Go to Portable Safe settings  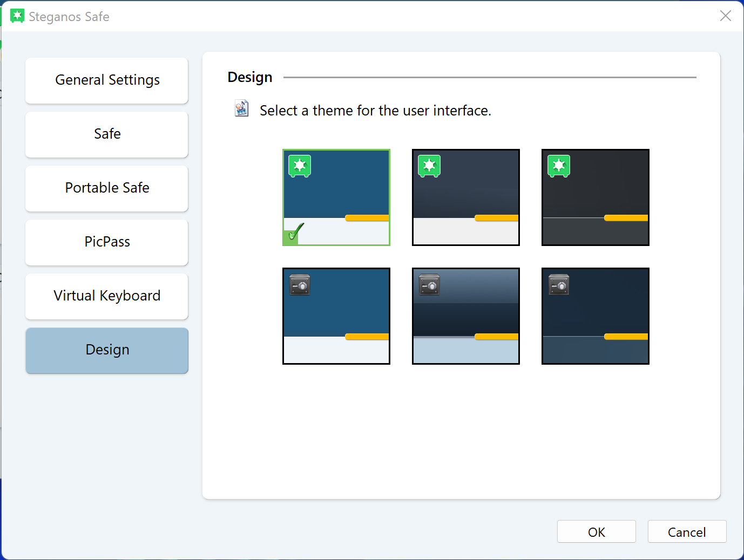[107, 188]
